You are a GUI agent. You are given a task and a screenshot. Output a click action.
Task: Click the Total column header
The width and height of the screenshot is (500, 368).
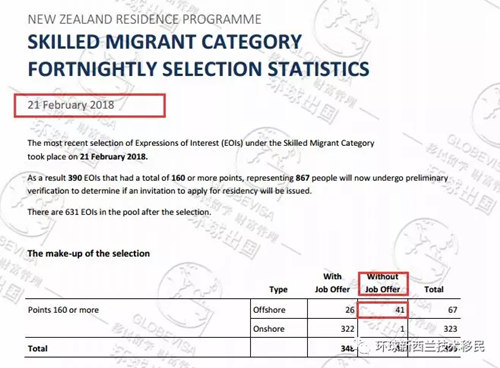pyautogui.click(x=434, y=289)
